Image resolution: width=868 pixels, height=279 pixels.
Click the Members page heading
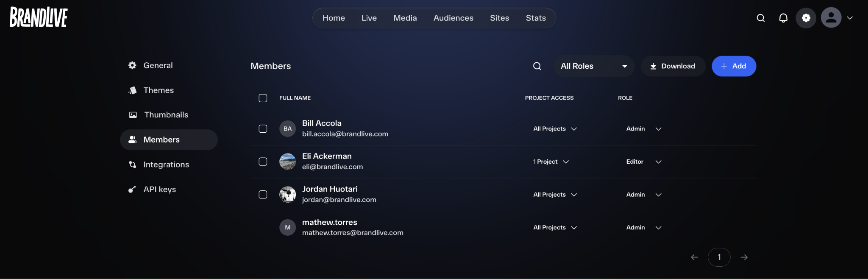tap(270, 66)
